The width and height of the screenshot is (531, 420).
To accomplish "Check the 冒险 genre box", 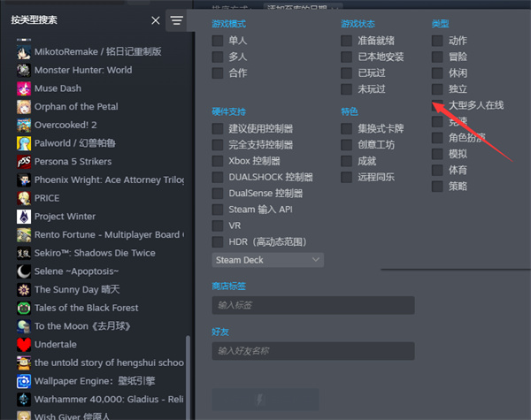I will [x=437, y=57].
